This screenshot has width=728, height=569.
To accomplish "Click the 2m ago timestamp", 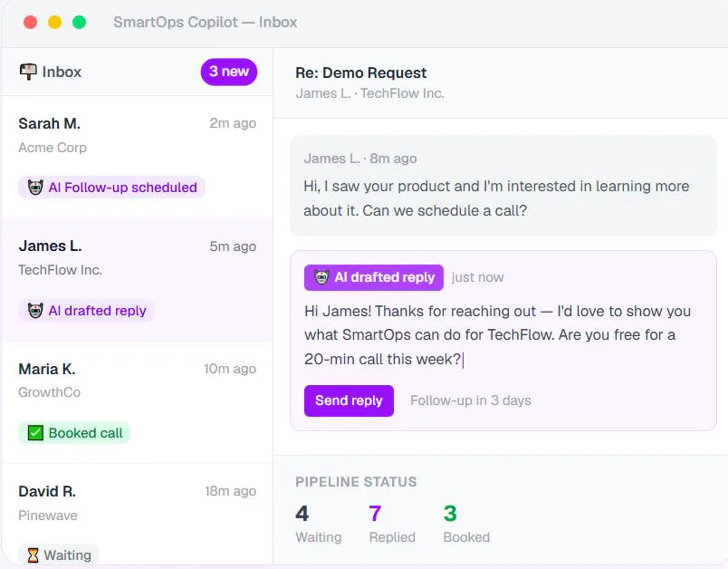I will coord(233,123).
